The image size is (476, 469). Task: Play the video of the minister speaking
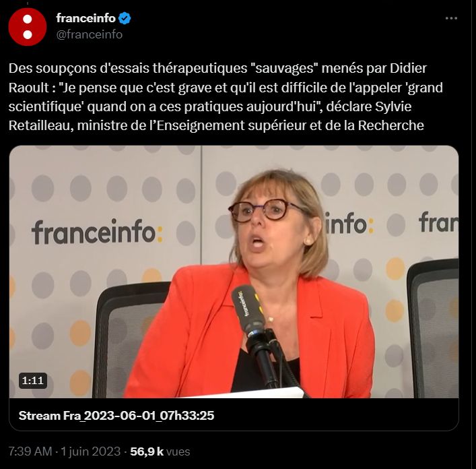click(x=234, y=272)
